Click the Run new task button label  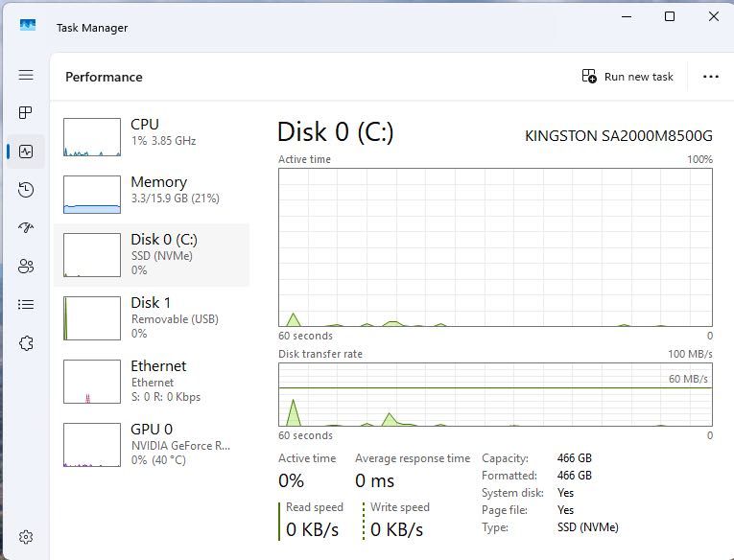(x=638, y=77)
